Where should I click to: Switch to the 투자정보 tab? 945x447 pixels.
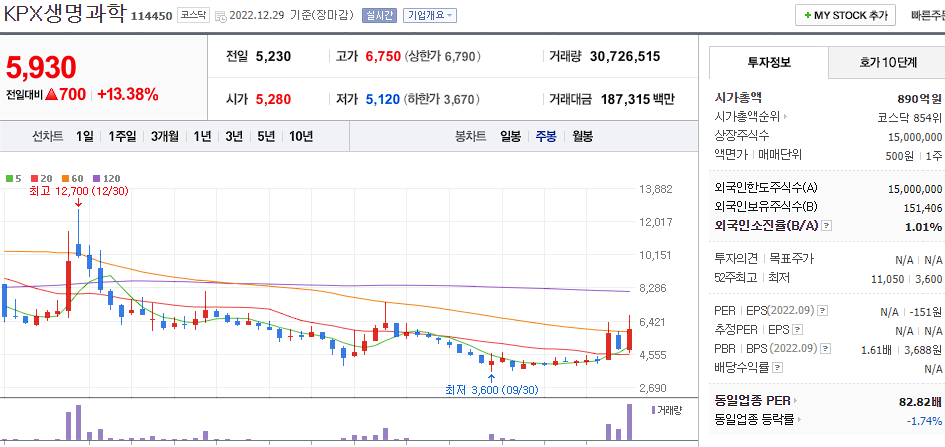[x=769, y=62]
